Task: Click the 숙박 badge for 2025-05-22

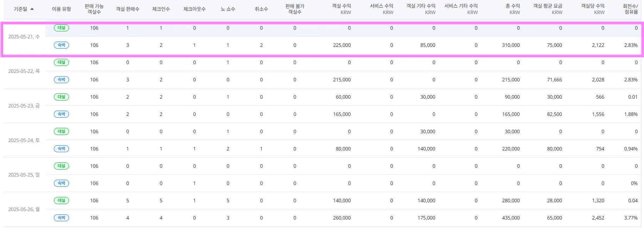Action: (61, 80)
